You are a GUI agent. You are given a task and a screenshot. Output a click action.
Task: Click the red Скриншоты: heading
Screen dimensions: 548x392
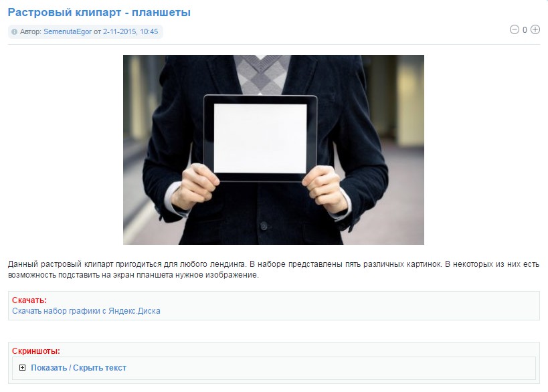(36, 351)
